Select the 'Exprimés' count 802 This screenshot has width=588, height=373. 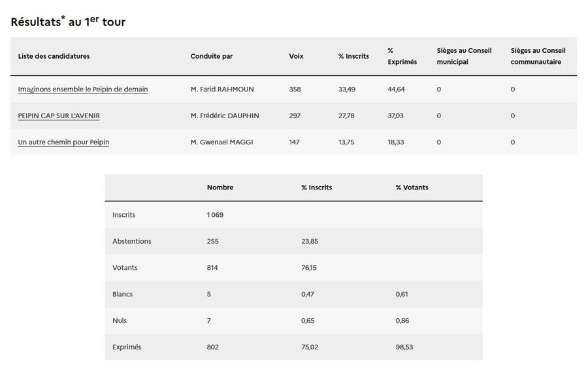pos(213,347)
